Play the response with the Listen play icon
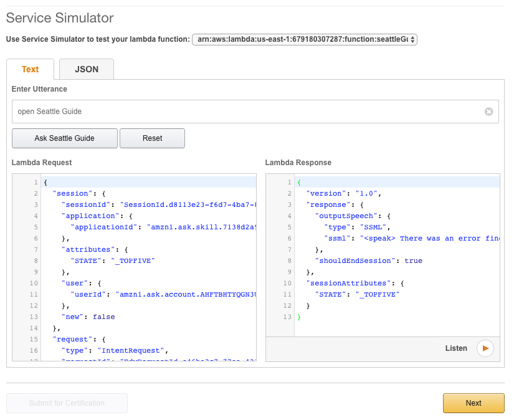The image size is (514, 420). pos(485,348)
